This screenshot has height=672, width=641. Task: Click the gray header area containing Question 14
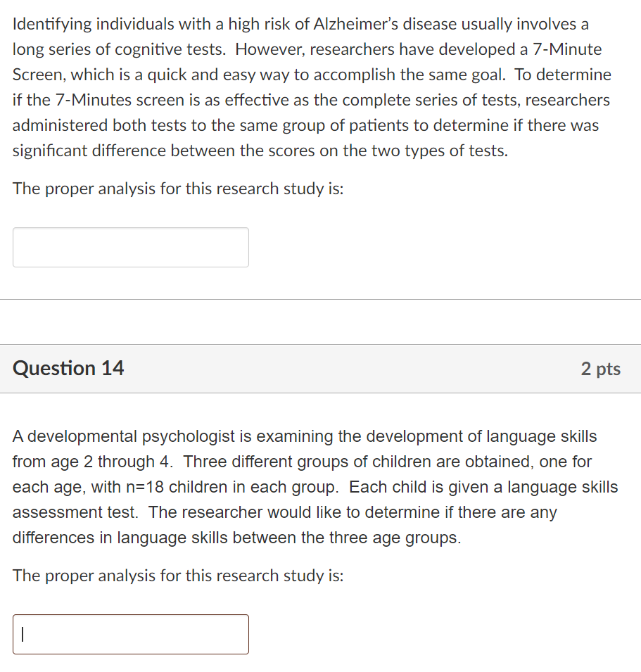pyautogui.click(x=320, y=368)
